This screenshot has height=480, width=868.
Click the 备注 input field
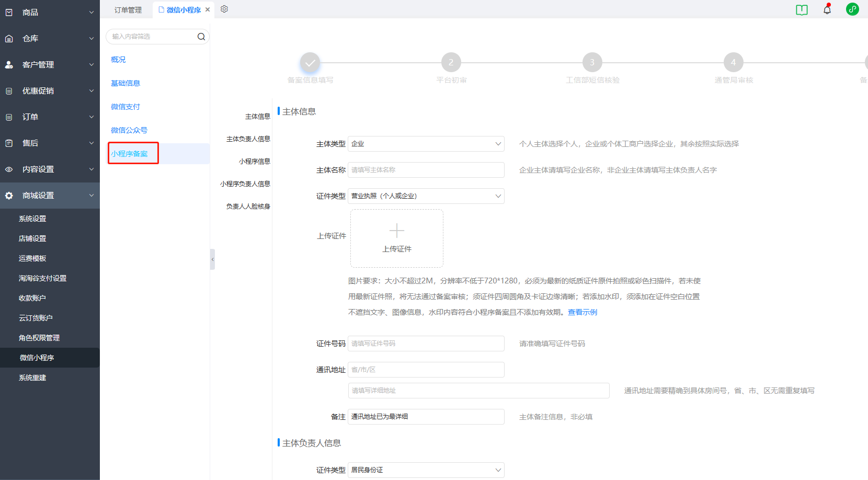pos(426,417)
